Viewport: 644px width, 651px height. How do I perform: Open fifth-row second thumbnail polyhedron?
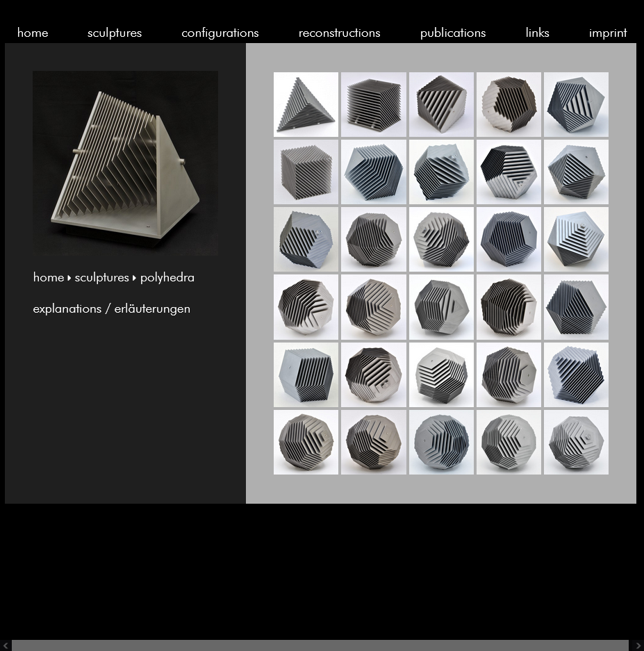coord(374,375)
